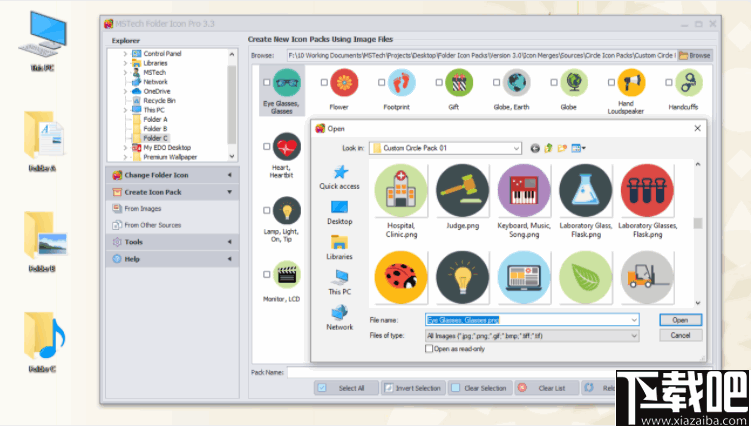751x426 pixels.
Task: Select the Handcuffs icon thumbnail
Action: (x=689, y=82)
